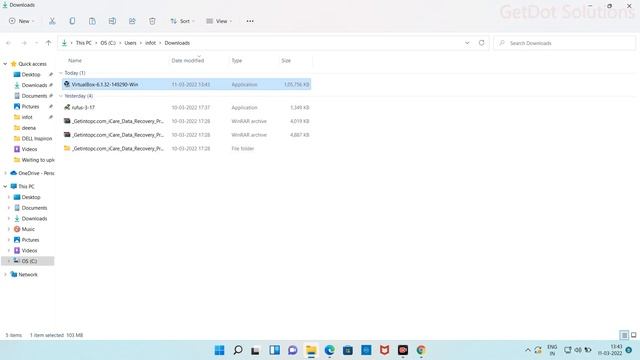Open Videos under This PC

[x=29, y=251]
